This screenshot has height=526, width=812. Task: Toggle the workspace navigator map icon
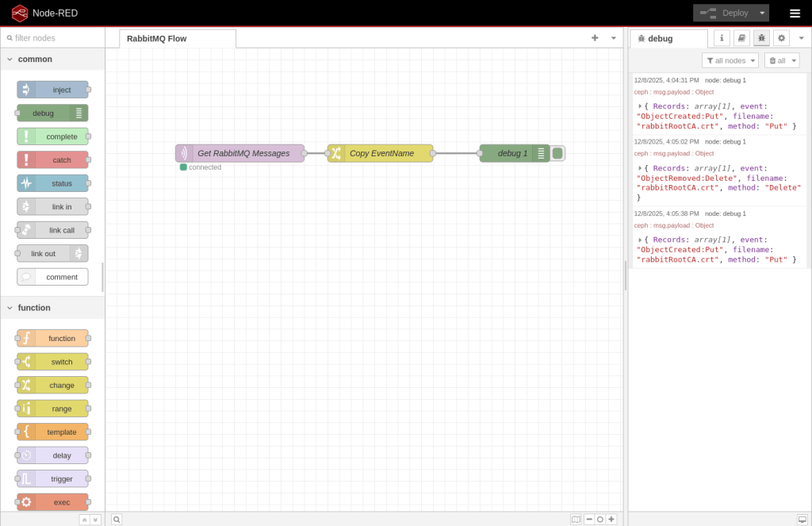tap(576, 520)
